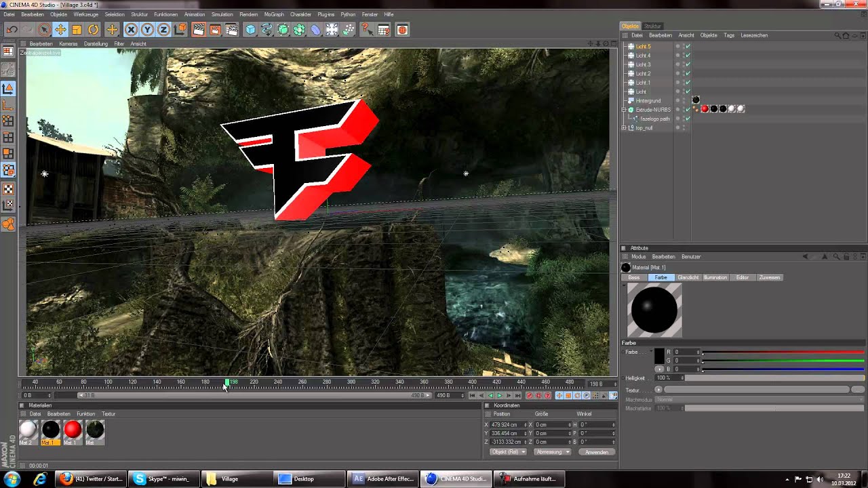Image resolution: width=868 pixels, height=488 pixels.
Task: Switch the coordinate system icon
Action: click(x=180, y=30)
